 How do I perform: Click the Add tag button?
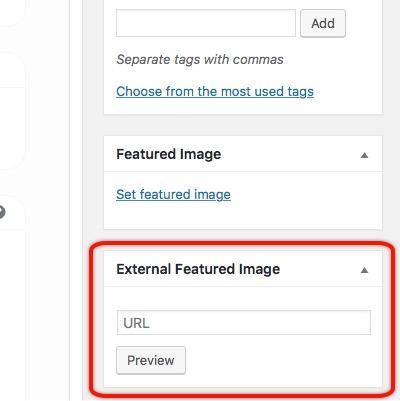pyautogui.click(x=323, y=23)
